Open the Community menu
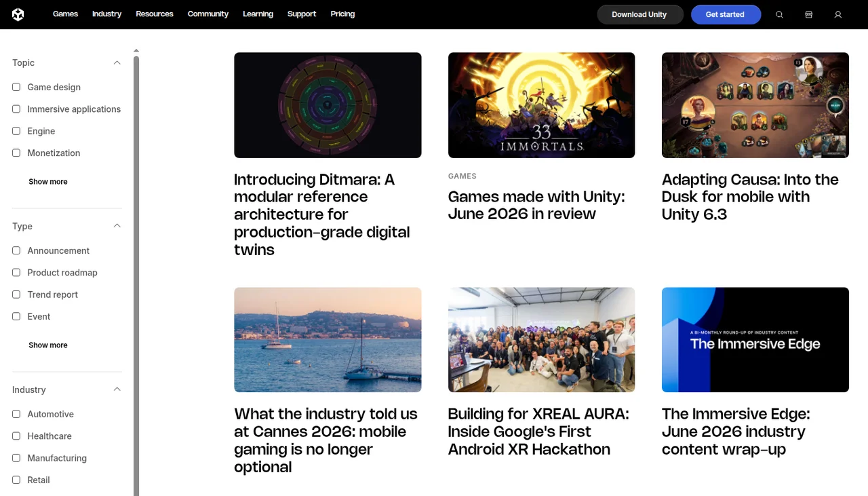868x496 pixels. 208,14
